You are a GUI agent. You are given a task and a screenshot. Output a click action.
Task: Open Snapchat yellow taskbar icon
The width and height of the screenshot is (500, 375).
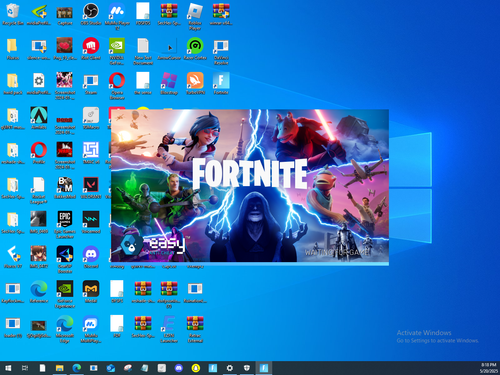pos(196,368)
